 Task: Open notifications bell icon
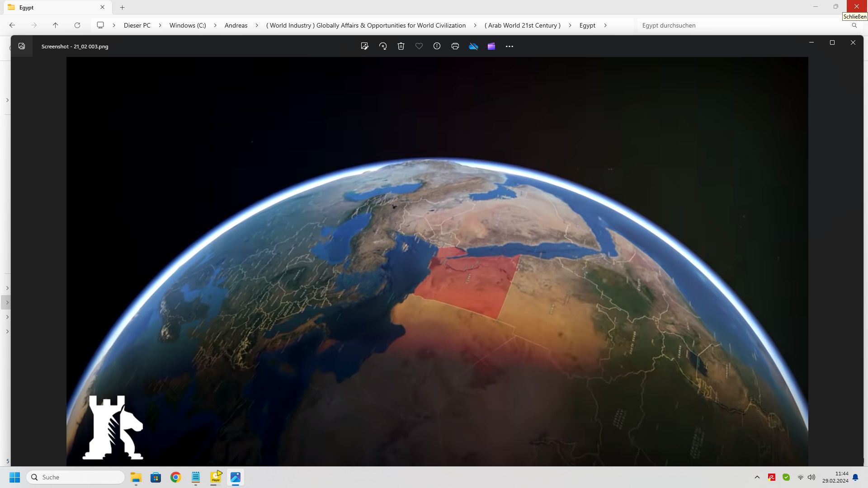coord(855,477)
